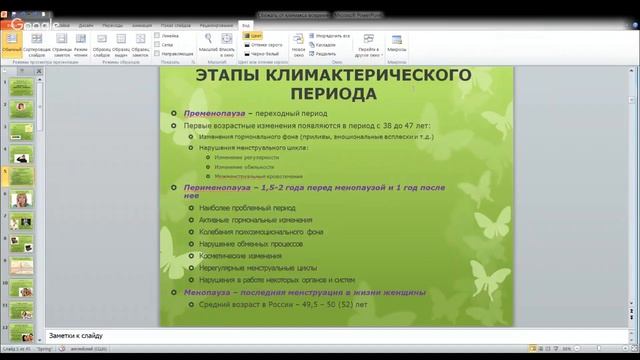Click notes field 'Заметки к слайду'
Image resolution: width=640 pixels, height=360 pixels.
[x=336, y=336]
